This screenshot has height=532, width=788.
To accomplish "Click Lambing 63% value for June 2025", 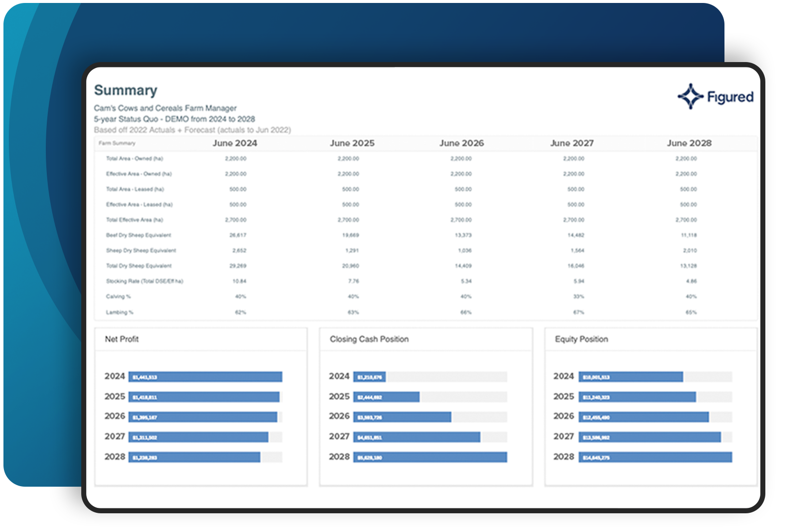I will [354, 312].
